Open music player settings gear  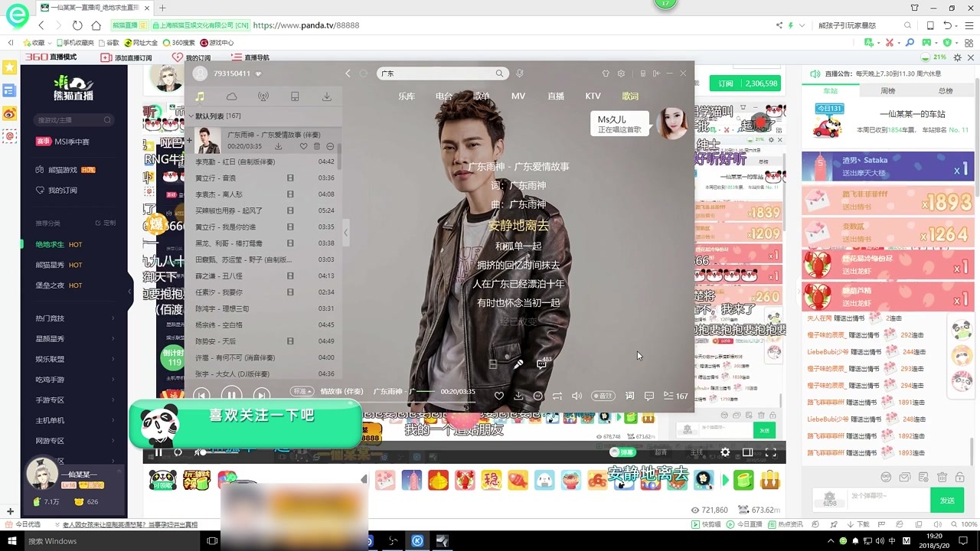(621, 73)
